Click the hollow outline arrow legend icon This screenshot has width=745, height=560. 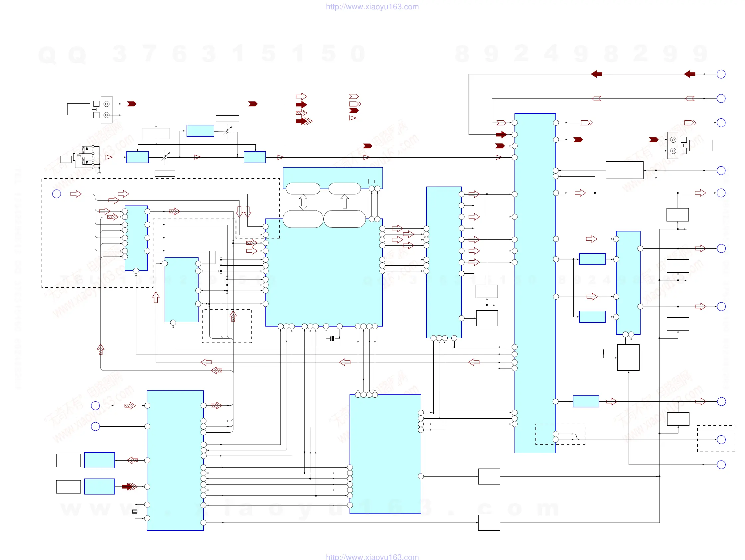tap(301, 97)
